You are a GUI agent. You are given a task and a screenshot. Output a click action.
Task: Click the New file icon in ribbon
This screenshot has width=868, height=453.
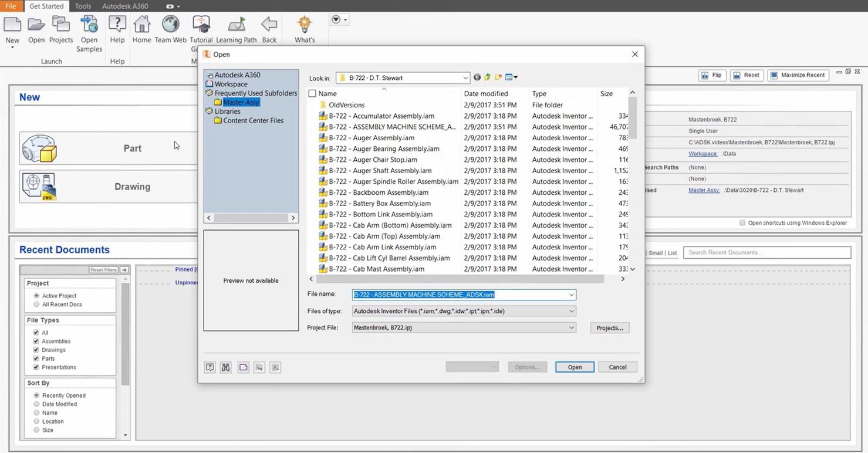(12, 25)
